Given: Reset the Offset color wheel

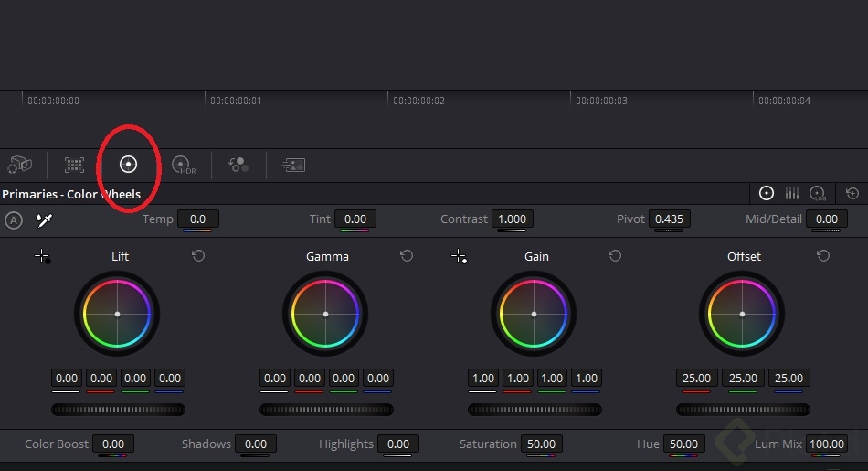Looking at the screenshot, I should click(x=823, y=256).
